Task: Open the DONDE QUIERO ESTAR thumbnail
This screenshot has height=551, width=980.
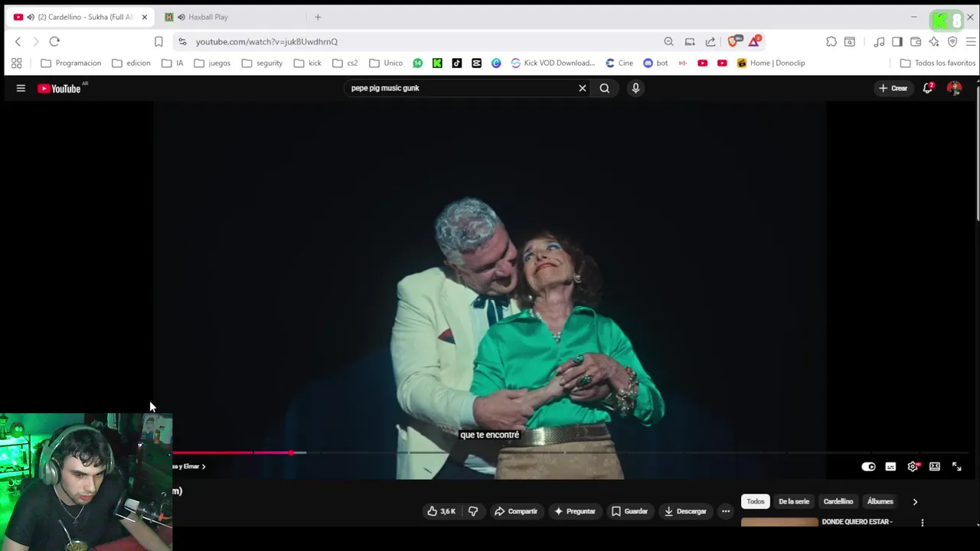Action: pyautogui.click(x=779, y=523)
